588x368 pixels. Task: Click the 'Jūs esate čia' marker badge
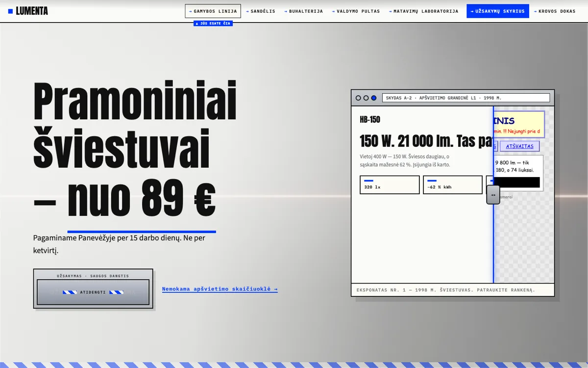[x=213, y=23]
